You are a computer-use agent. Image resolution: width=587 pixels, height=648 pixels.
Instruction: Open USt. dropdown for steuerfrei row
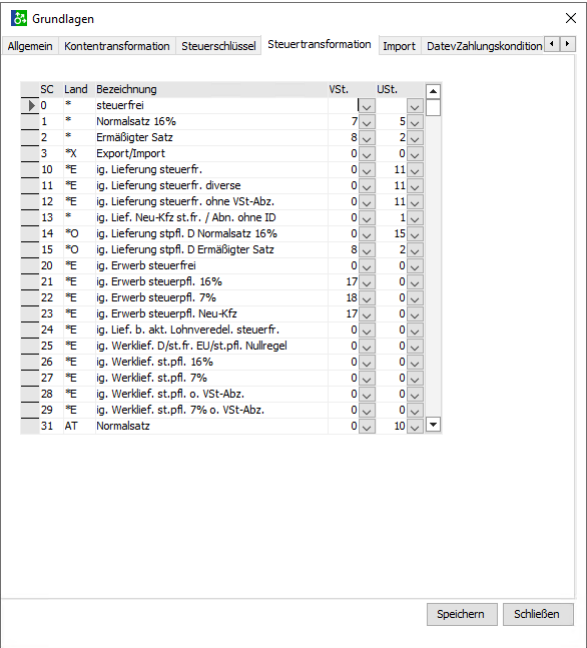tap(415, 106)
